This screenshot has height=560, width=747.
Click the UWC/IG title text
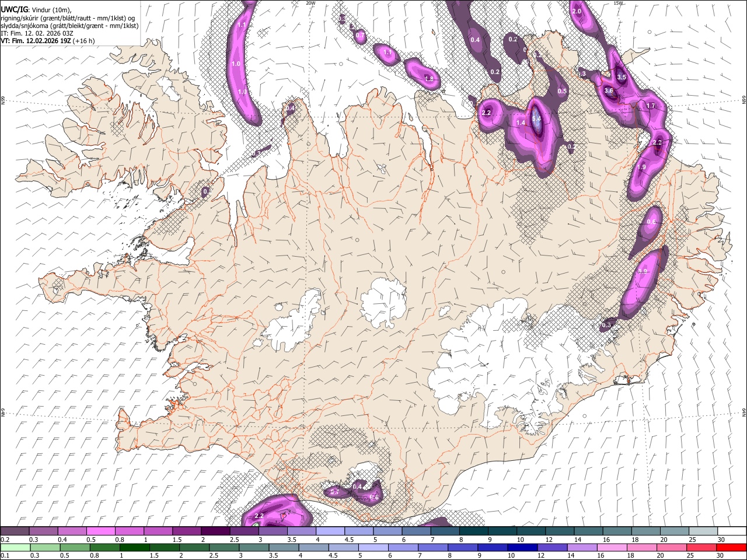tap(14, 9)
